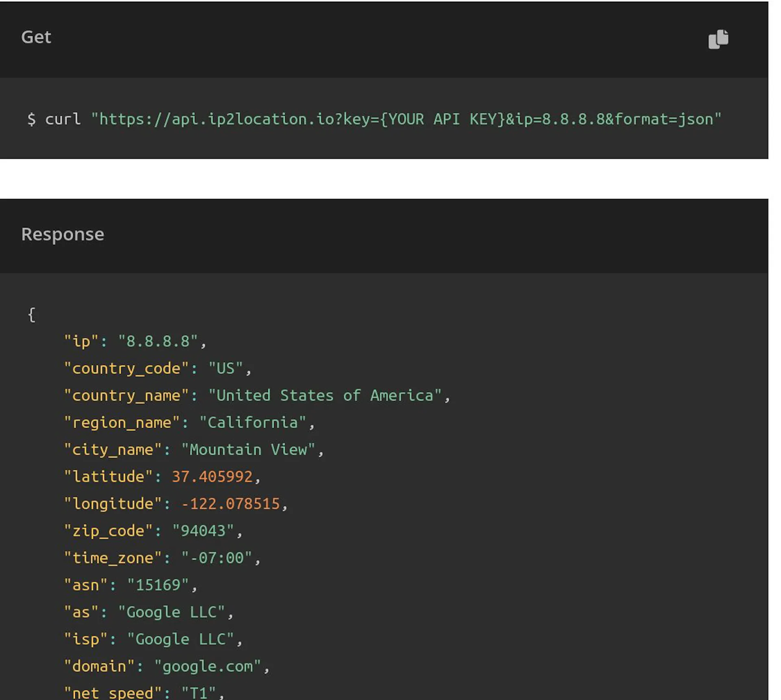Select the longitude value -122.078515
781x700 pixels.
pos(230,504)
